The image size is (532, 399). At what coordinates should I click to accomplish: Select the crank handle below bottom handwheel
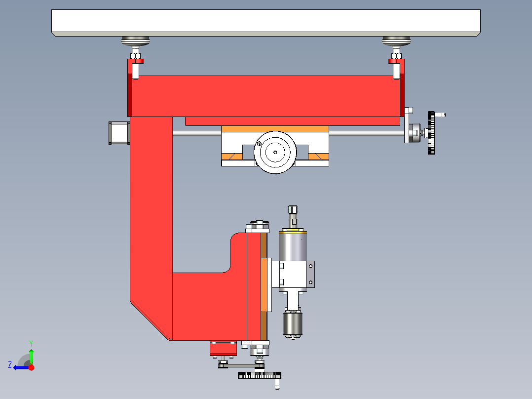pos(277,384)
